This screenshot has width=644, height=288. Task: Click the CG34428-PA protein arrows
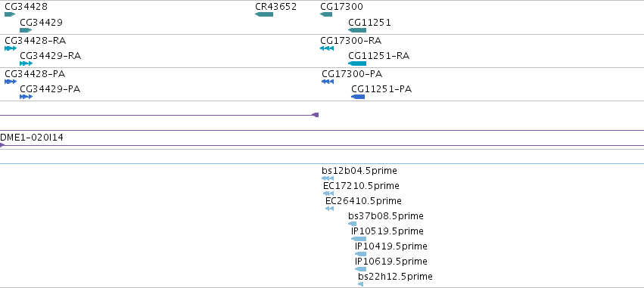pos(11,82)
